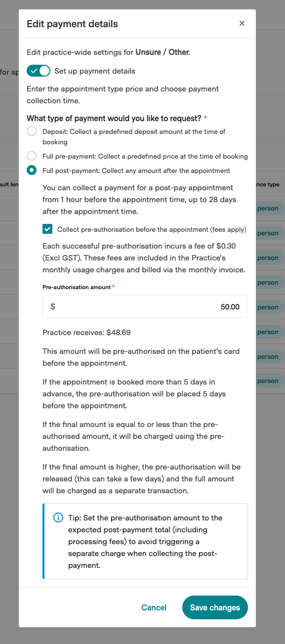The height and width of the screenshot is (644, 285).
Task: Toggle the Set up payment details switch
Action: 39,71
